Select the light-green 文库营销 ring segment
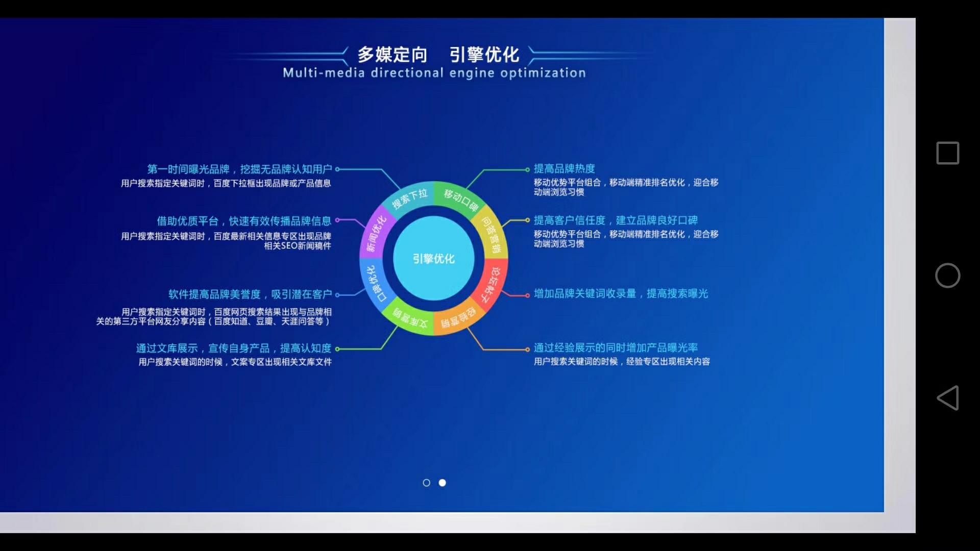The height and width of the screenshot is (551, 980). point(410,319)
